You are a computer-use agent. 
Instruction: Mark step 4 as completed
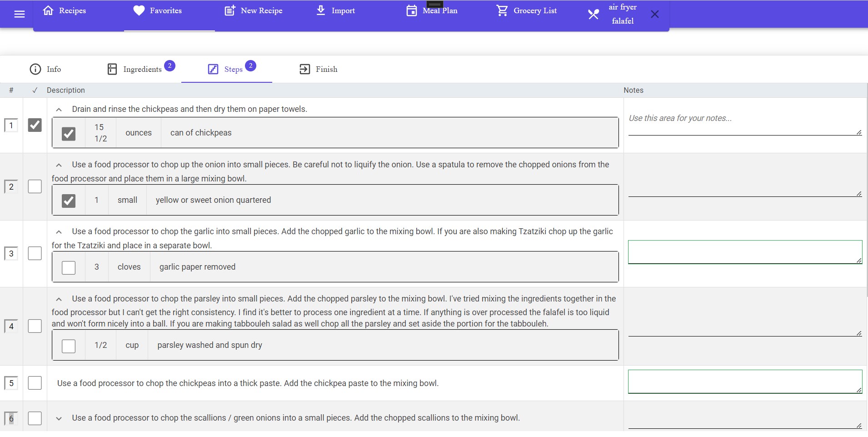click(x=35, y=326)
